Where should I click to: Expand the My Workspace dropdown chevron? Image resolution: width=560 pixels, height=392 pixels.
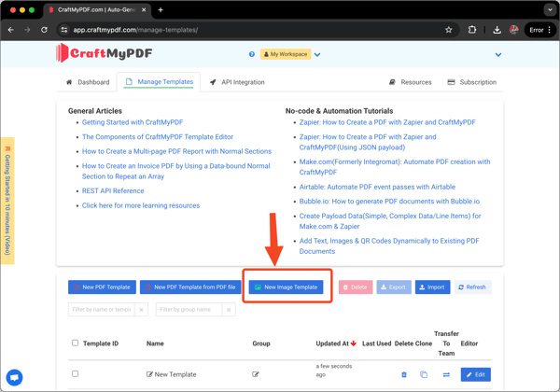coord(317,55)
